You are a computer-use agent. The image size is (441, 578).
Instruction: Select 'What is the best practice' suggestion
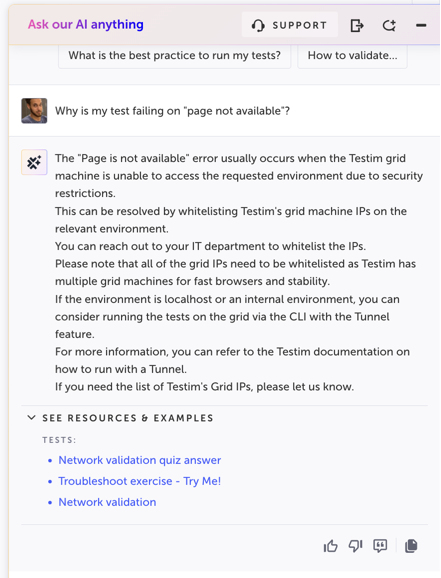[174, 56]
